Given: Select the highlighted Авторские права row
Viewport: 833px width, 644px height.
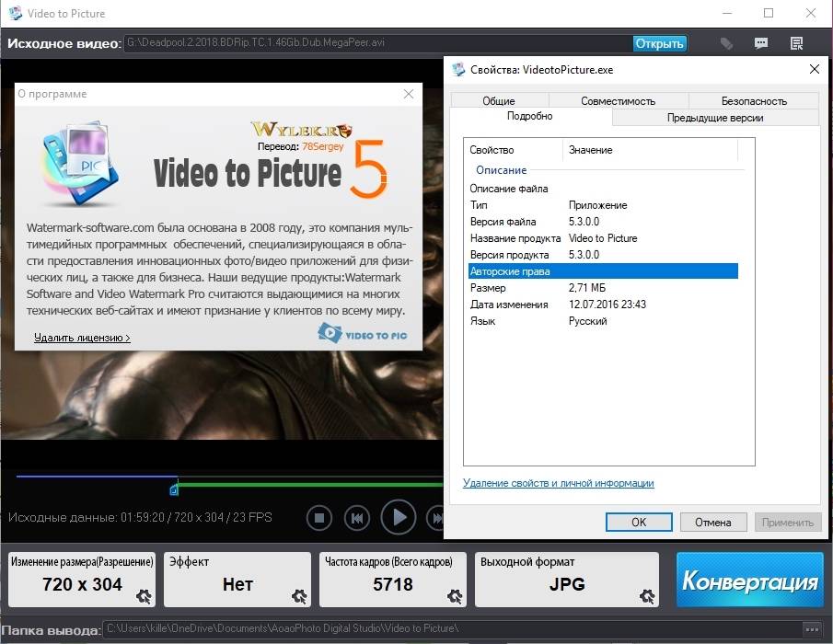Looking at the screenshot, I should (x=603, y=271).
